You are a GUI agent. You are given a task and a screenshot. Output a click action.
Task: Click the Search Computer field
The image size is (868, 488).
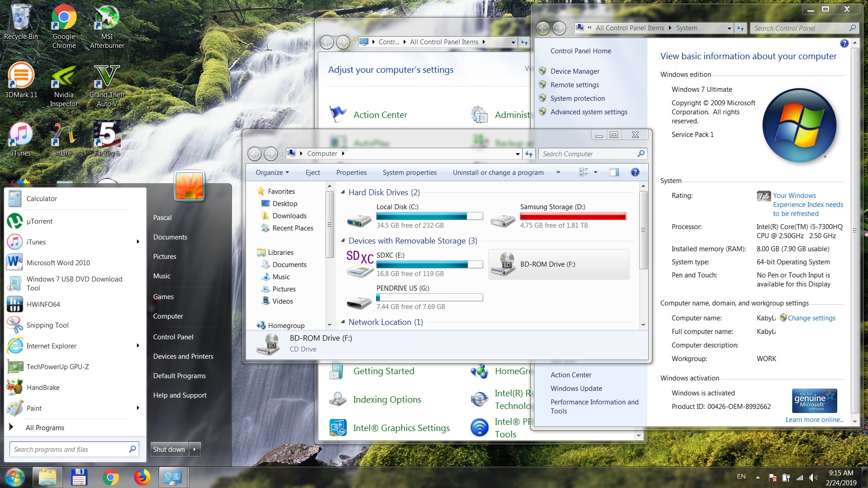tap(593, 154)
